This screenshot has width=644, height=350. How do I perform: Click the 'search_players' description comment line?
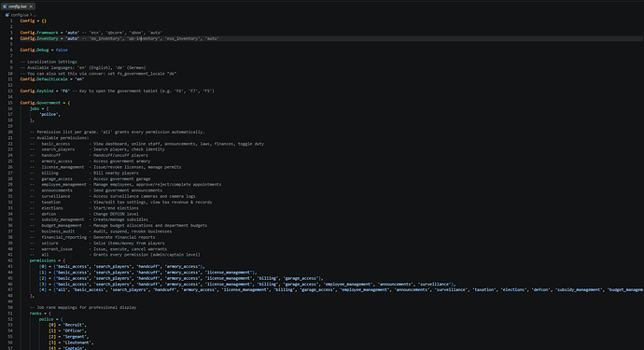(97, 149)
